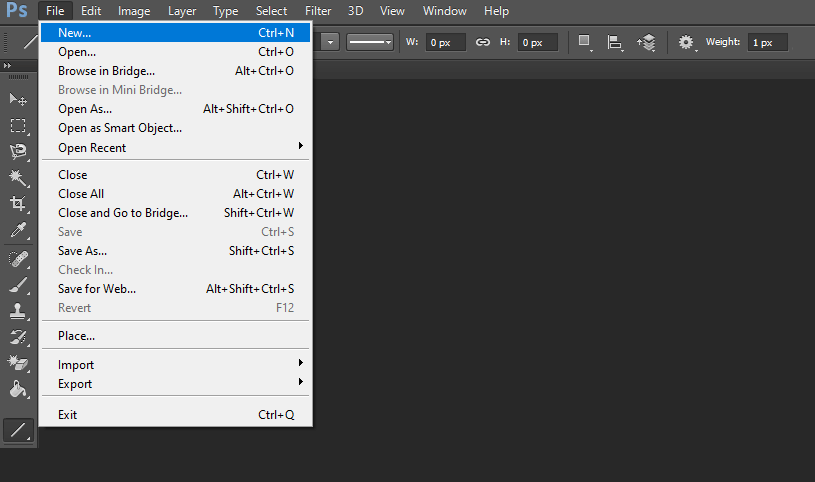Open the Help menu
The image size is (815, 482).
(x=496, y=11)
